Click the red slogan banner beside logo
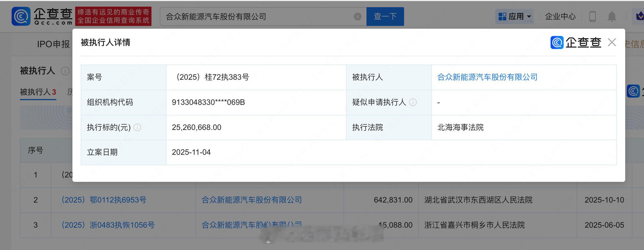 113,16
